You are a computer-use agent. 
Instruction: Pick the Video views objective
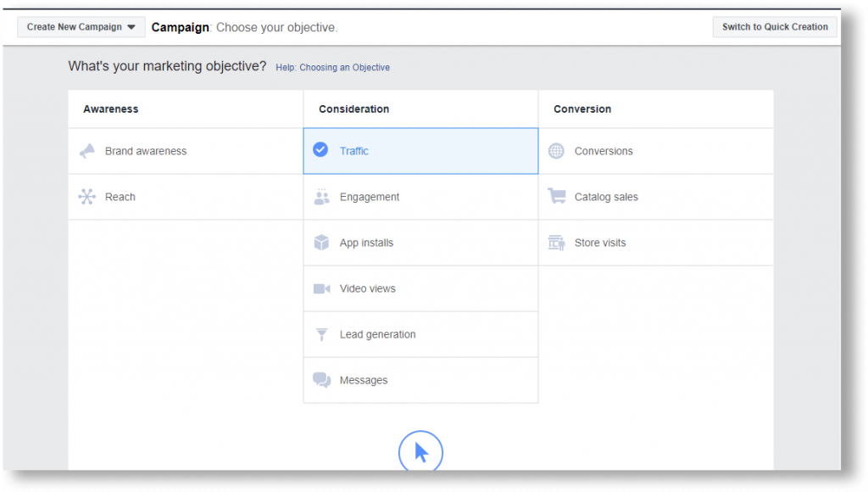(x=420, y=288)
